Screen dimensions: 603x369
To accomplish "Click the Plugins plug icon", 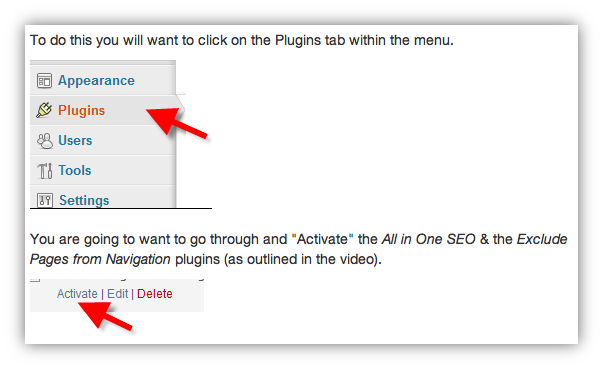I will pos(44,110).
